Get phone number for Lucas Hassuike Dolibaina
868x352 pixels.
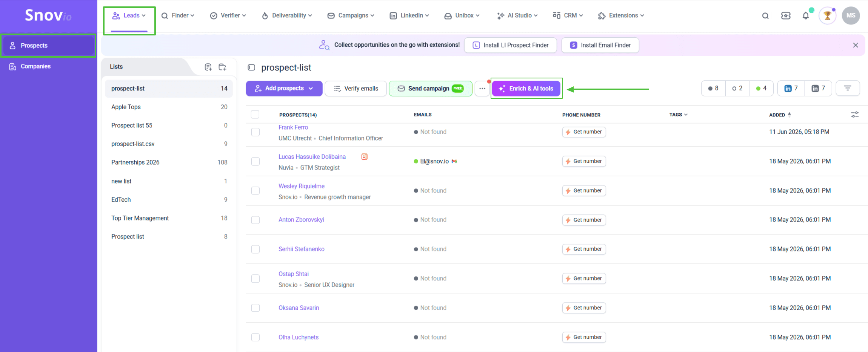584,161
